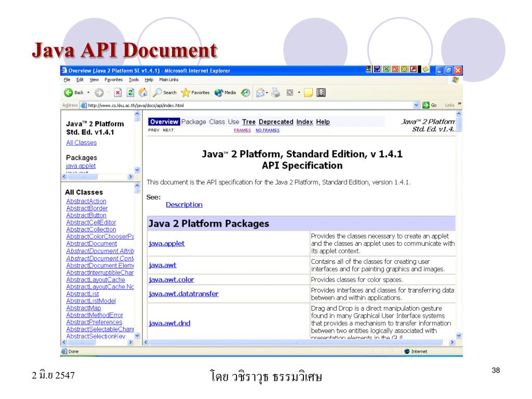This screenshot has height=399, width=532.
Task: Click the NO FRAMES link
Action: (x=268, y=130)
